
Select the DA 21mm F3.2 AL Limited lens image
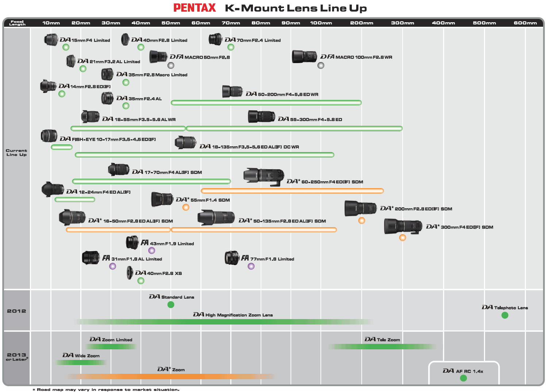tap(71, 61)
